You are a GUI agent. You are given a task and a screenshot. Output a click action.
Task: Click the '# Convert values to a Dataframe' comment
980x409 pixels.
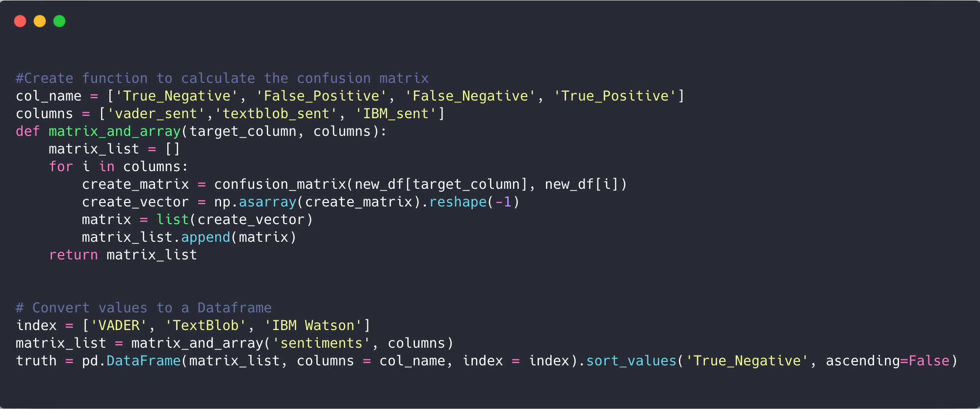[x=144, y=308]
